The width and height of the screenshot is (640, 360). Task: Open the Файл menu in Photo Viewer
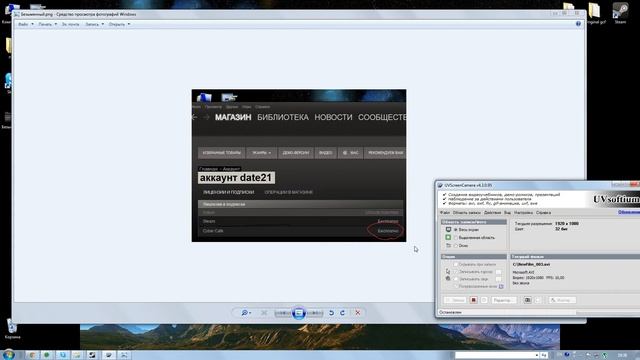pos(25,24)
